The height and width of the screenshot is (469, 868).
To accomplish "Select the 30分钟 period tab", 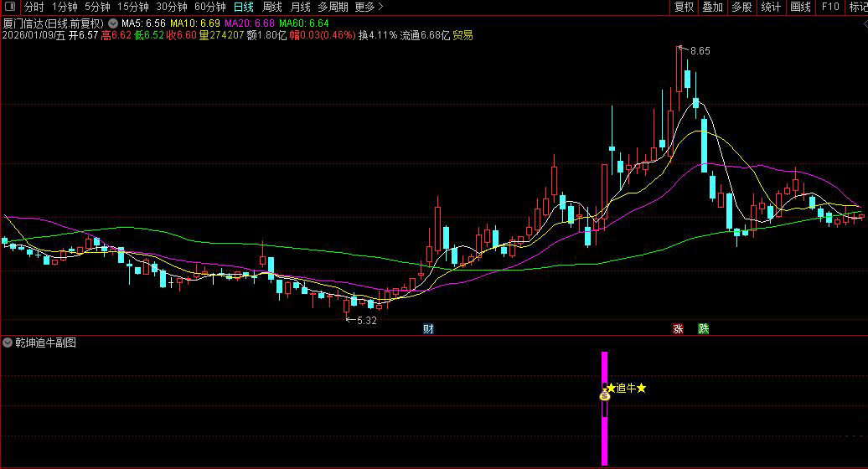I will (x=171, y=8).
